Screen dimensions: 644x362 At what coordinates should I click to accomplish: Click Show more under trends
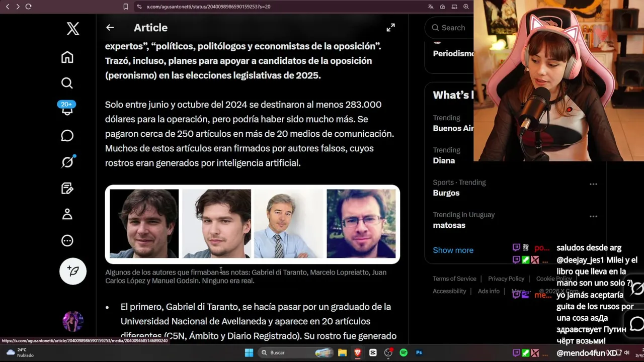(x=453, y=250)
